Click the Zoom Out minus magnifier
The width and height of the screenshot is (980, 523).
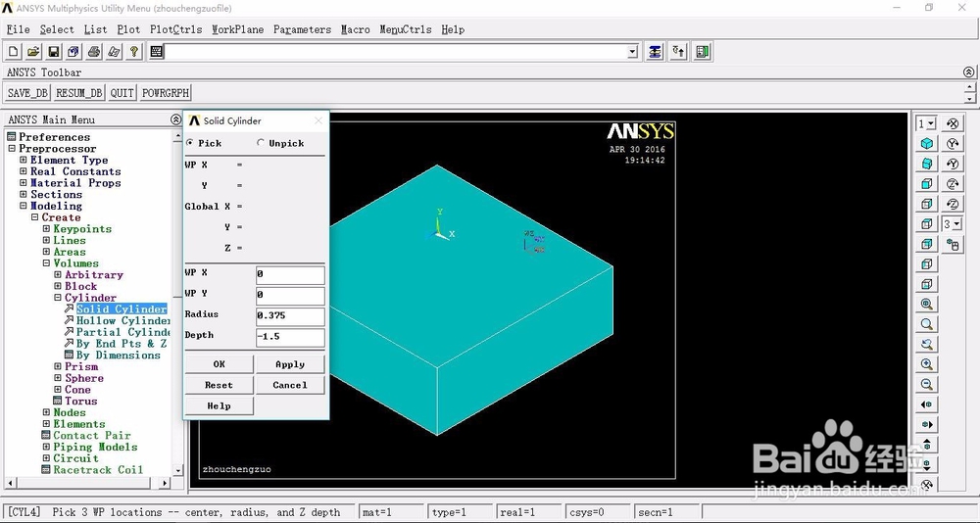coord(927,384)
